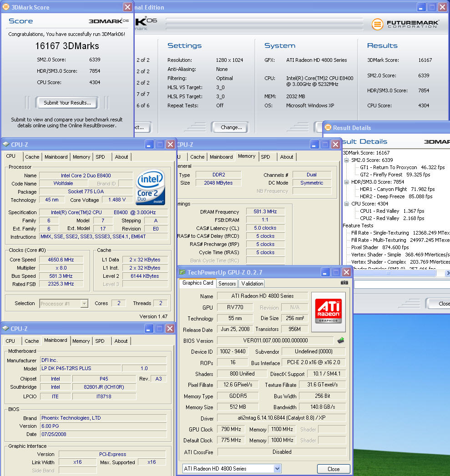The height and width of the screenshot is (476, 450).
Task: Click Close button in Result Details window
Action: (x=440, y=304)
